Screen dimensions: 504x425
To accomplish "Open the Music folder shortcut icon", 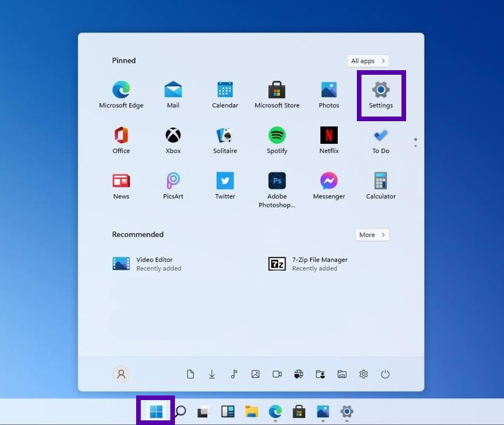I will point(233,374).
